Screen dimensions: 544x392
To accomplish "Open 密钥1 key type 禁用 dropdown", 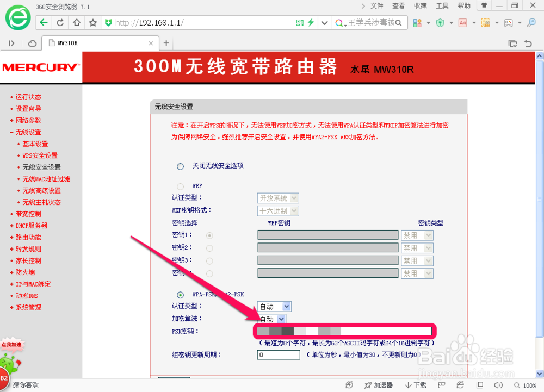I will [417, 235].
